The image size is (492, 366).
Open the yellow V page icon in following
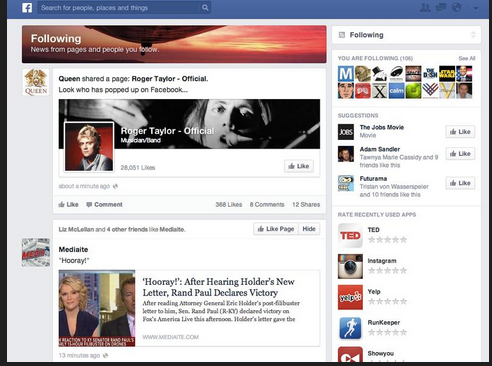[x=447, y=91]
